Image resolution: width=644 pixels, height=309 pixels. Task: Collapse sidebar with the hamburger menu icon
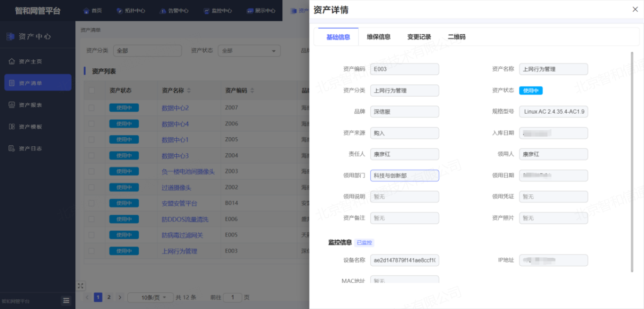[x=66, y=300]
